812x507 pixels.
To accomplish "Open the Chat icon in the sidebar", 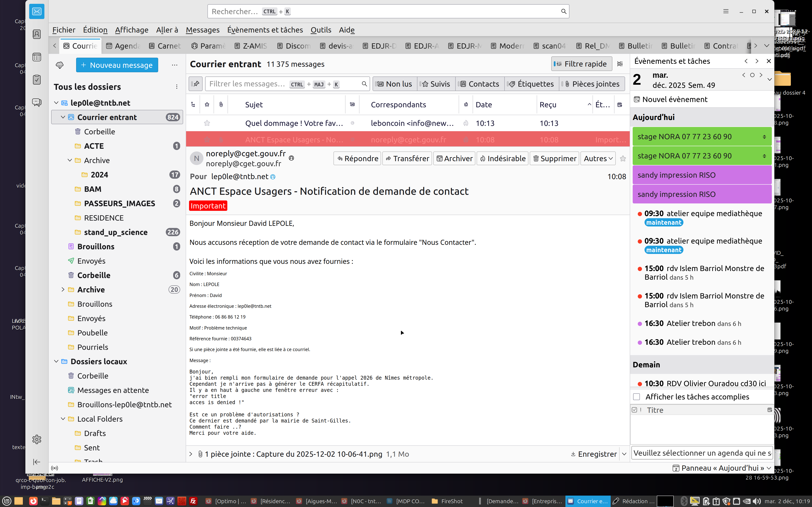I will tap(37, 102).
